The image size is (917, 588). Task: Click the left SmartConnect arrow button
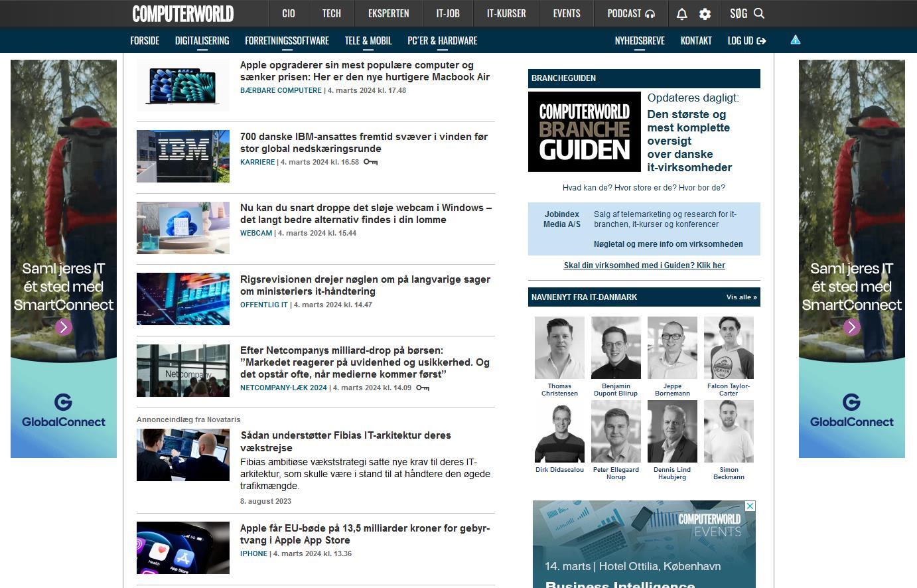click(64, 327)
